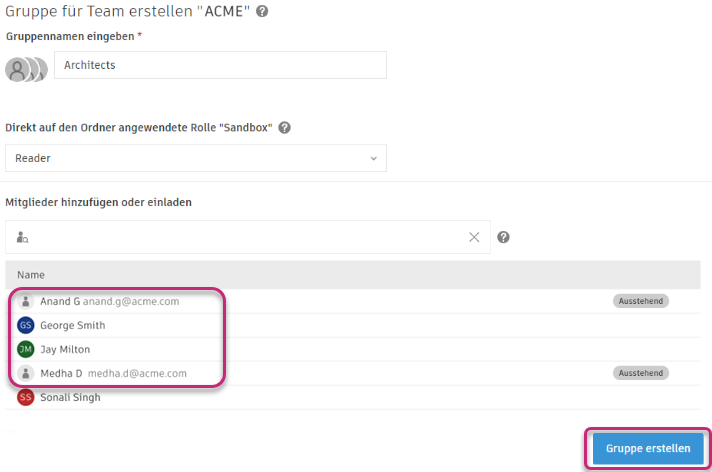Viewport: 712px width, 472px height.
Task: Click help icon next to ACME title
Action: [262, 11]
